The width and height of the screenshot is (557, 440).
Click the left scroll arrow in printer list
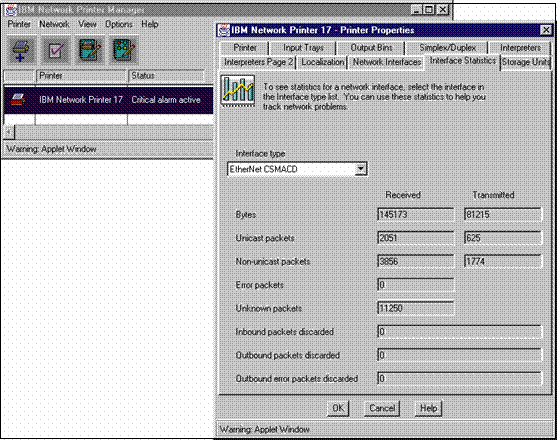tap(9, 132)
